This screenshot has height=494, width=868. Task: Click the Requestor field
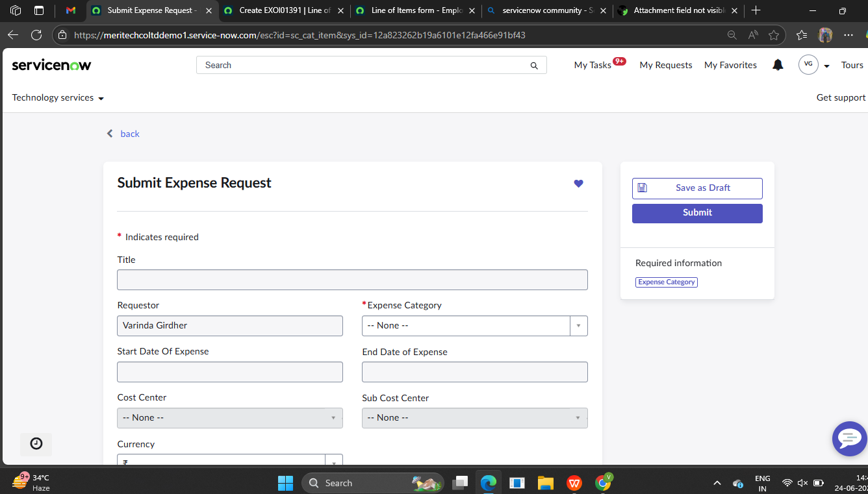(x=230, y=325)
